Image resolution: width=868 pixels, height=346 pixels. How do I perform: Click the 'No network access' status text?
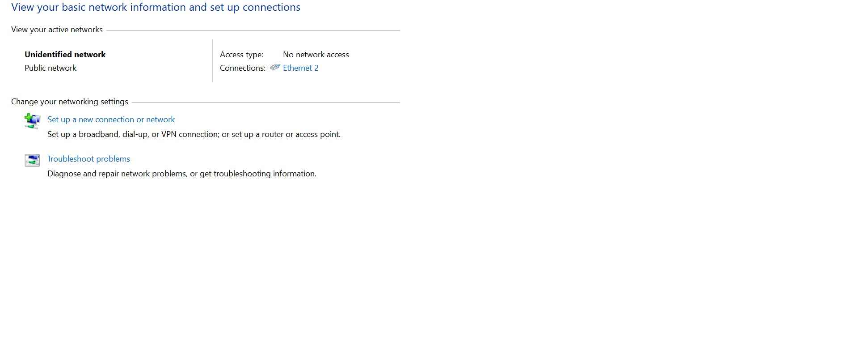tap(316, 55)
